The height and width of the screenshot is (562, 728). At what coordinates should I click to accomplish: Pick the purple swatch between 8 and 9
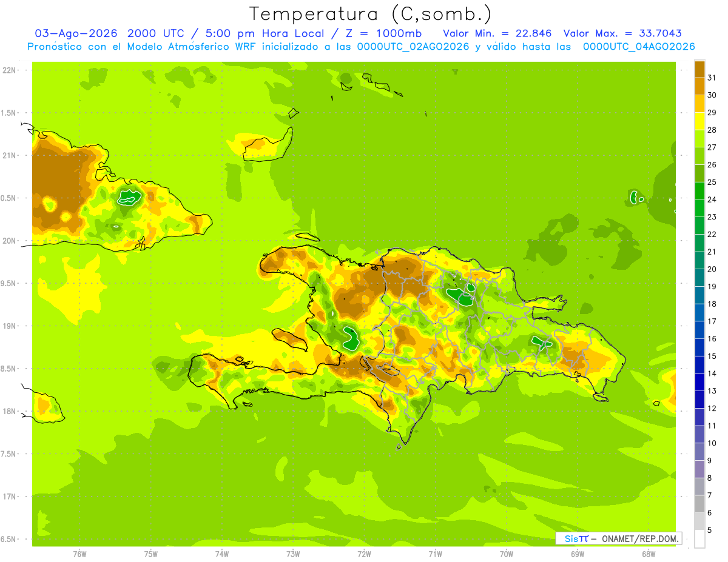[x=699, y=469]
